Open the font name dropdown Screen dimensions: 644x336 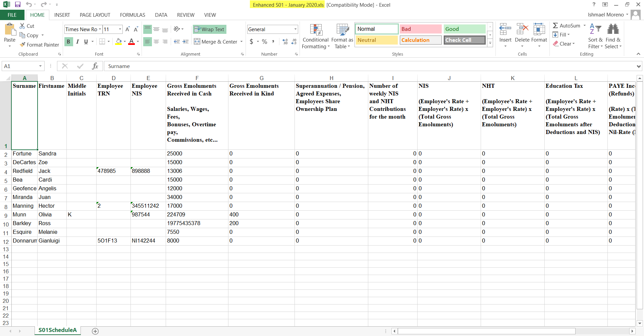point(100,29)
